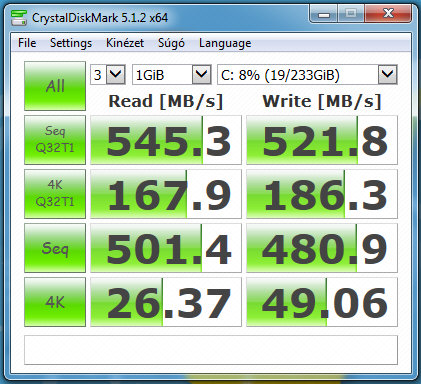Open the Súgó menu
The width and height of the screenshot is (421, 384).
[171, 43]
